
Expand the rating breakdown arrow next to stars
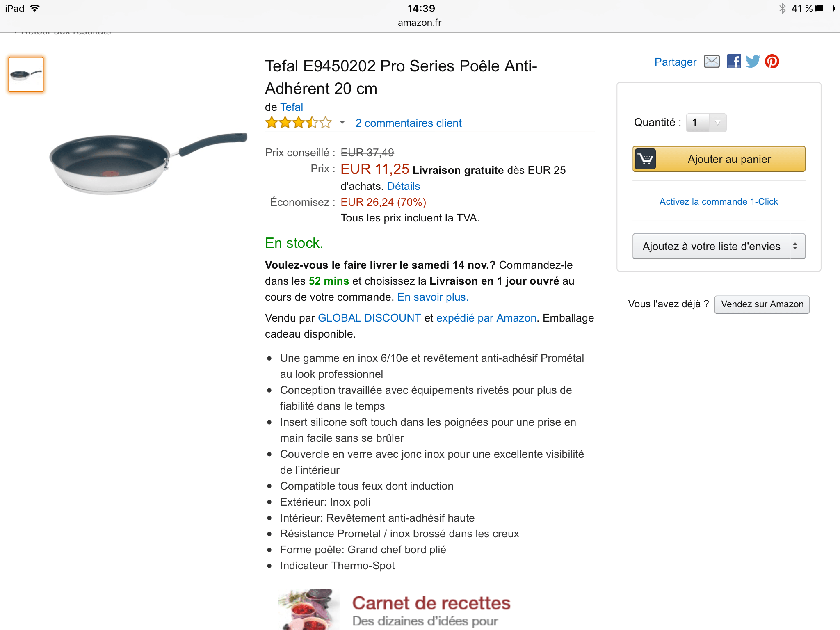point(342,122)
